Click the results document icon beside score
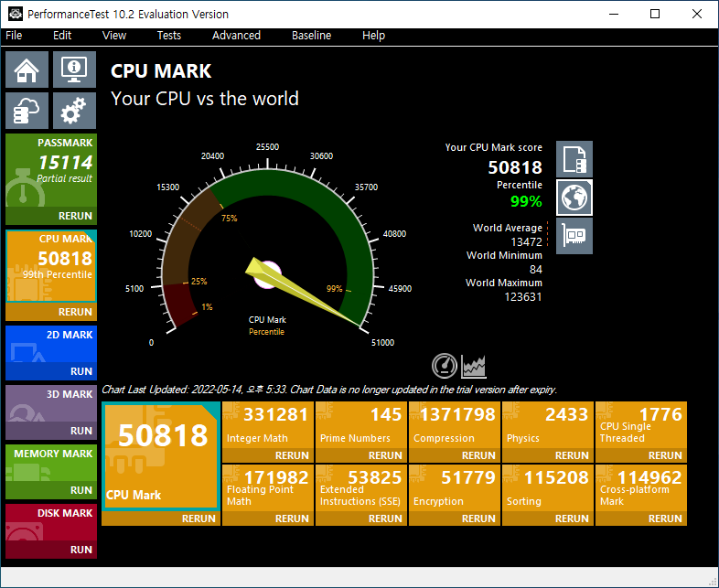The width and height of the screenshot is (719, 588). click(574, 159)
